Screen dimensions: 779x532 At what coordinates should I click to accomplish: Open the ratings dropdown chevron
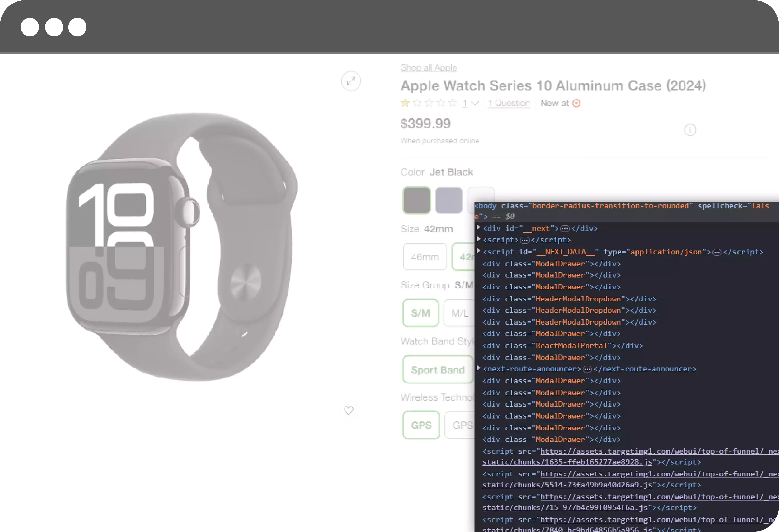(475, 103)
